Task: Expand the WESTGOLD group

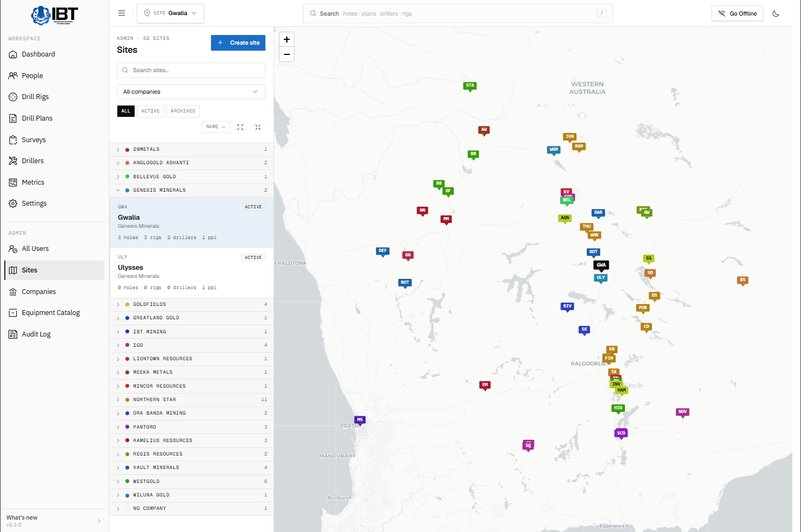Action: tap(191, 481)
